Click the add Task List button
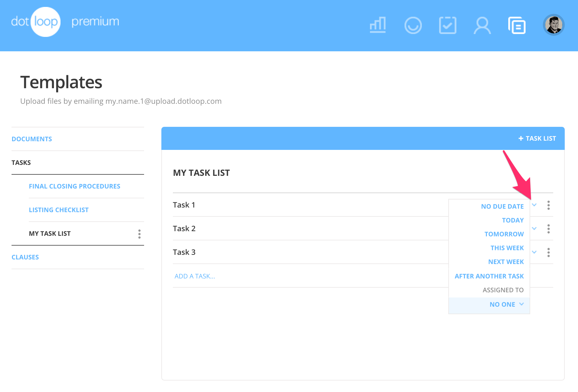Image resolution: width=578 pixels, height=392 pixels. [537, 138]
